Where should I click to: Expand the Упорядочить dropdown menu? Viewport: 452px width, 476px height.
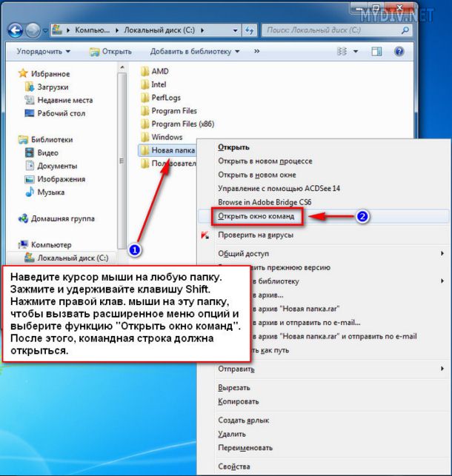[x=44, y=51]
